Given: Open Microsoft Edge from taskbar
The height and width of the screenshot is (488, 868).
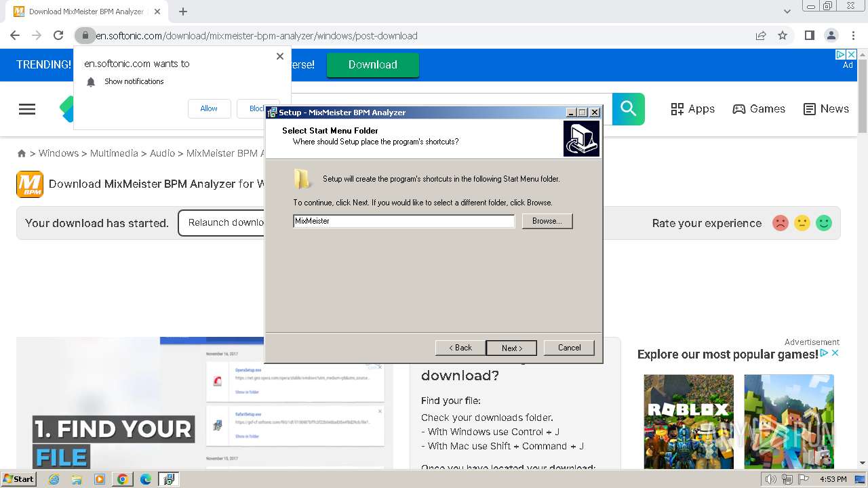Looking at the screenshot, I should click(146, 479).
